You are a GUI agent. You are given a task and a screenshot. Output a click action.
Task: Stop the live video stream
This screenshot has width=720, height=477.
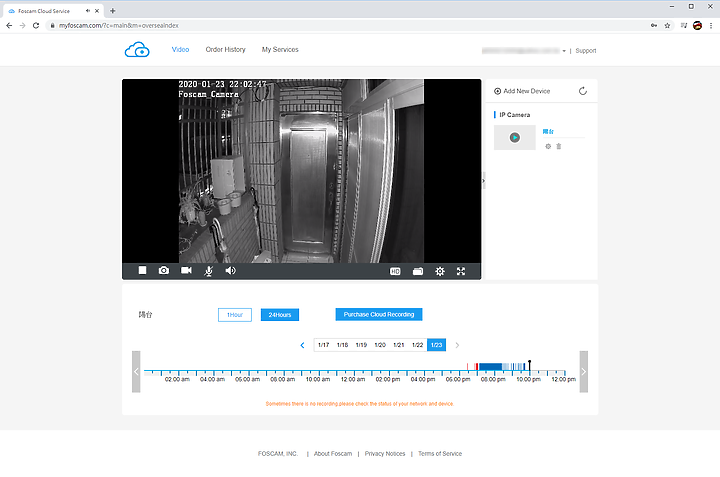[142, 270]
